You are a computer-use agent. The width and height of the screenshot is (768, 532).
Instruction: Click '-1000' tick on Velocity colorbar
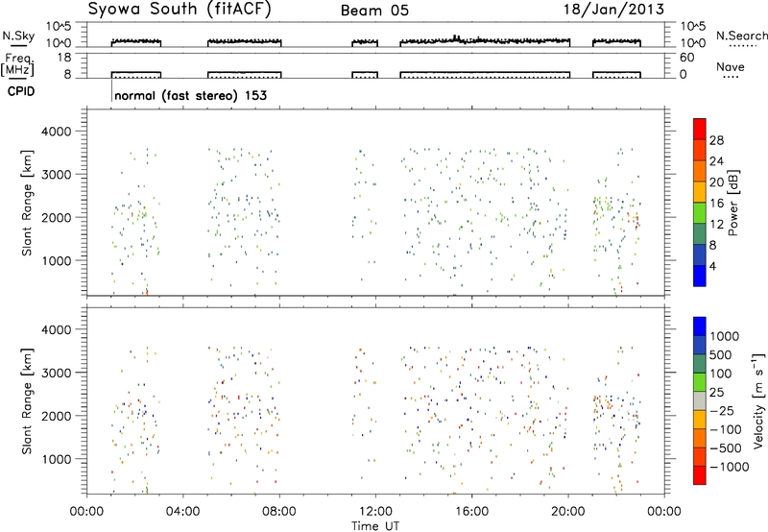(729, 467)
